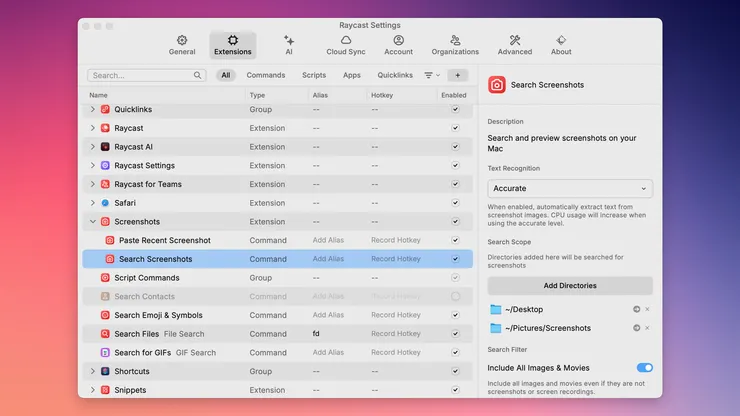
Task: Uncheck Raycast AI enabled checkbox
Action: (455, 147)
